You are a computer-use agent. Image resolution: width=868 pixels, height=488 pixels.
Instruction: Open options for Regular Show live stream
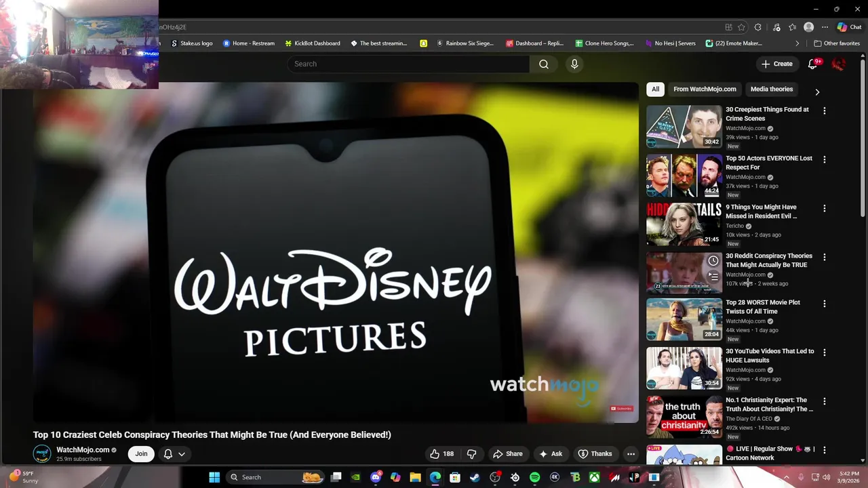(x=825, y=450)
